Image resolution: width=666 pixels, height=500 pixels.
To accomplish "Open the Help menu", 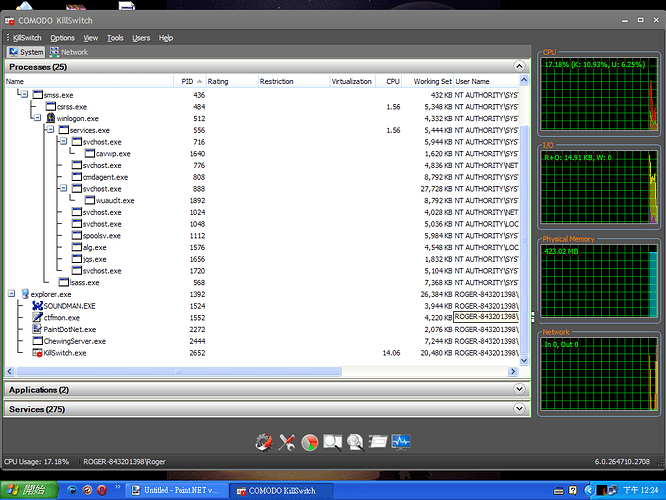I will (166, 38).
